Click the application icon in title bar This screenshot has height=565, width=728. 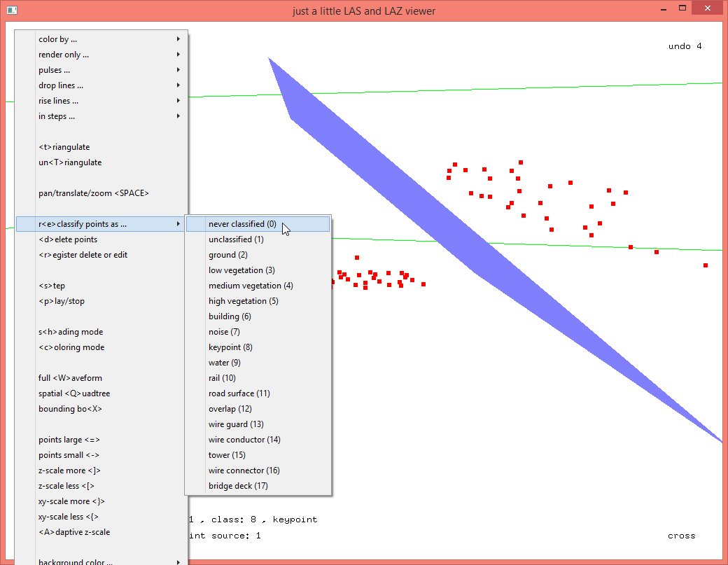(x=10, y=10)
